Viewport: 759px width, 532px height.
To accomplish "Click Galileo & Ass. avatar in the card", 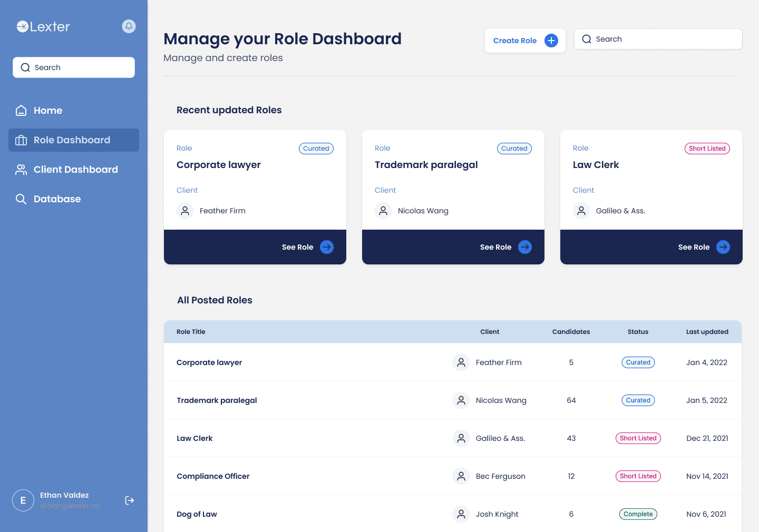I will [x=581, y=211].
